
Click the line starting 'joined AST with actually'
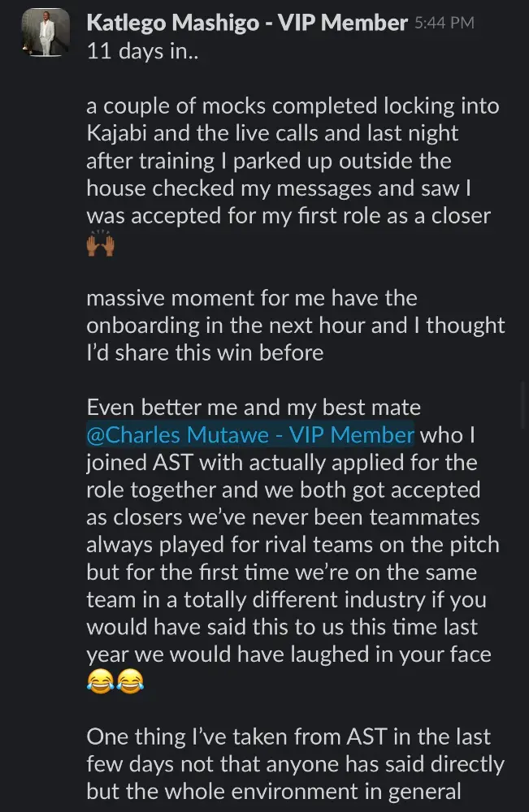pos(281,463)
